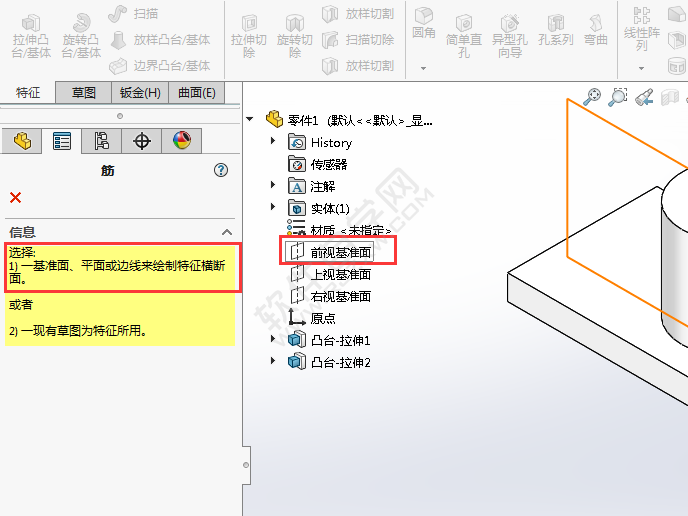The image size is (688, 516).
Task: Click the side panel collapse handle
Action: tap(246, 465)
